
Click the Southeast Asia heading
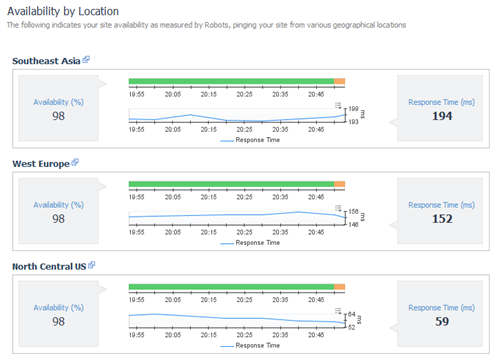pos(46,61)
